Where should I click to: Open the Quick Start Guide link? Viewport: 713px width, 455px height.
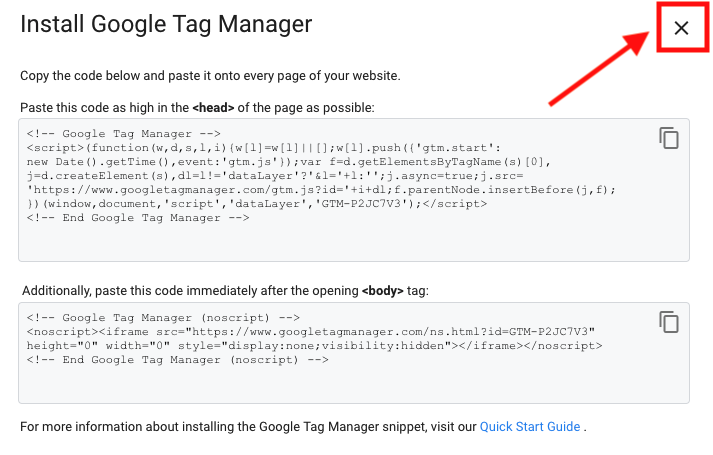(530, 426)
